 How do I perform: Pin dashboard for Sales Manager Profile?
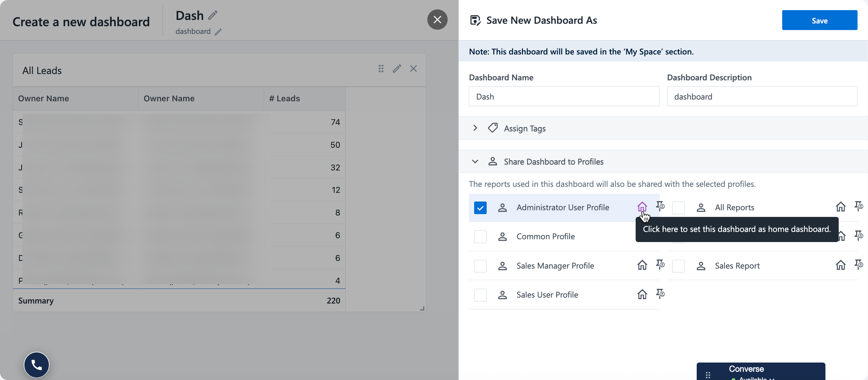660,265
